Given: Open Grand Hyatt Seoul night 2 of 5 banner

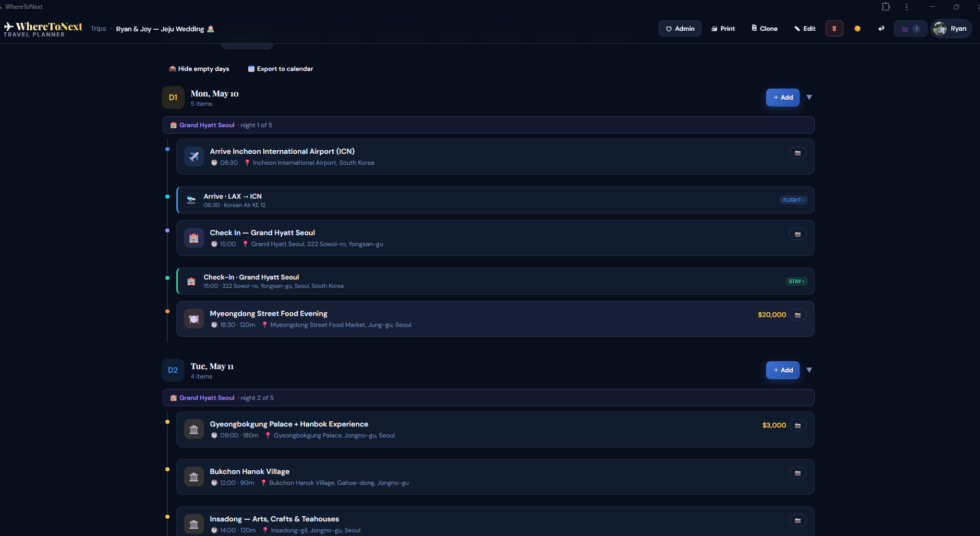Looking at the screenshot, I should coord(488,398).
